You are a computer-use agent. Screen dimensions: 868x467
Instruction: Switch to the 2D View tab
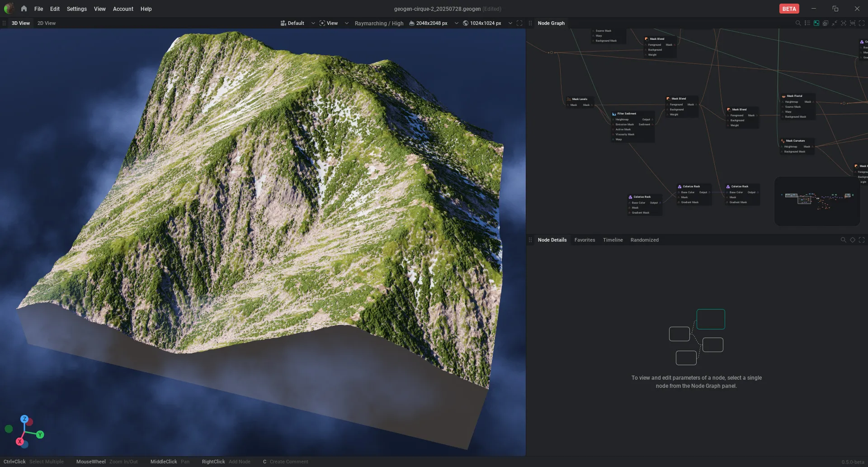pyautogui.click(x=47, y=23)
